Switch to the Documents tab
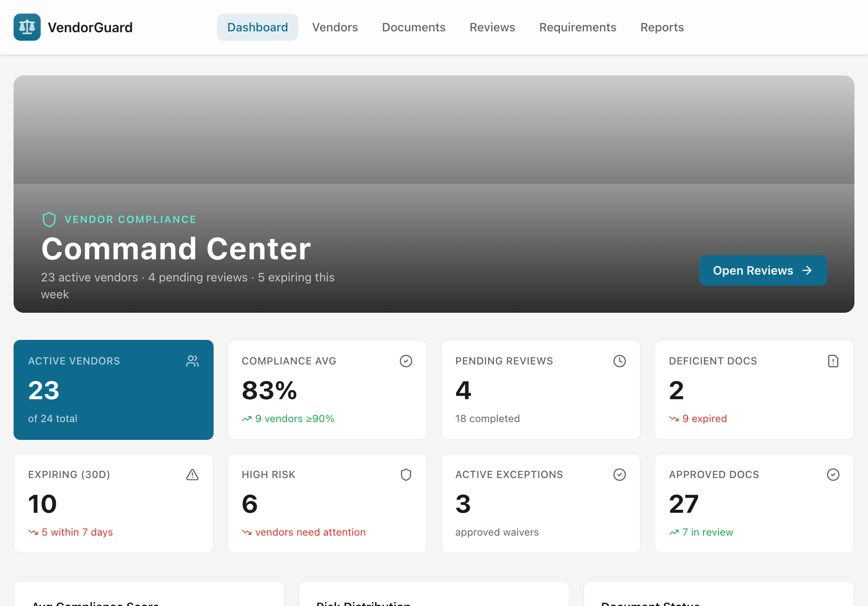 click(414, 27)
